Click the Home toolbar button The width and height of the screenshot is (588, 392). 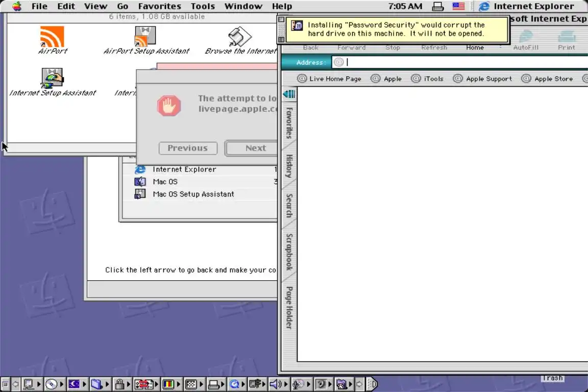[x=475, y=47]
